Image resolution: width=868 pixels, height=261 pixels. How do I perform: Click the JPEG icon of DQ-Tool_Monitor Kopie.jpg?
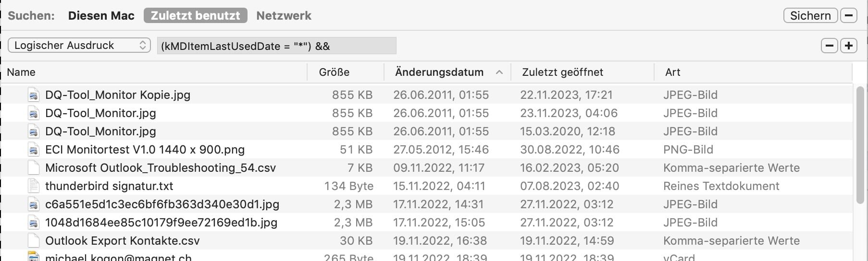pyautogui.click(x=33, y=95)
